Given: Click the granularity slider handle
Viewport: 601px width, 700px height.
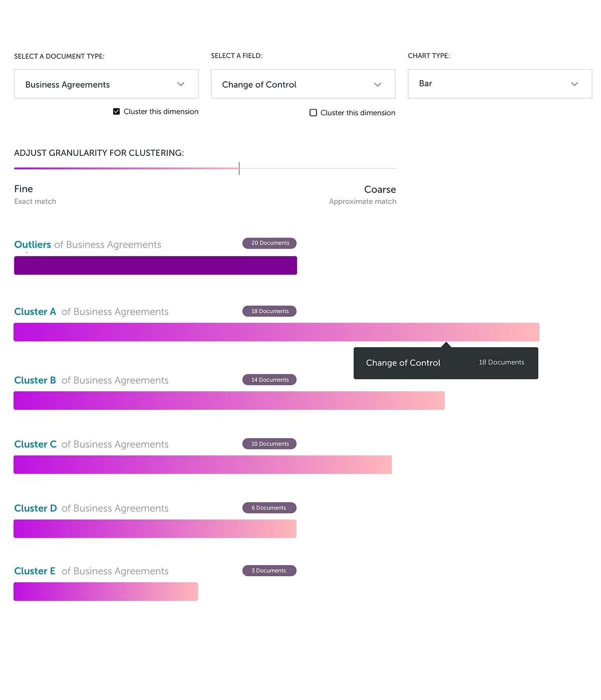Looking at the screenshot, I should coord(239,168).
